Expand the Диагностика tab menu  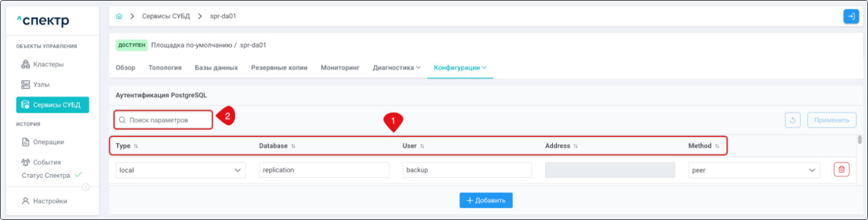click(396, 68)
